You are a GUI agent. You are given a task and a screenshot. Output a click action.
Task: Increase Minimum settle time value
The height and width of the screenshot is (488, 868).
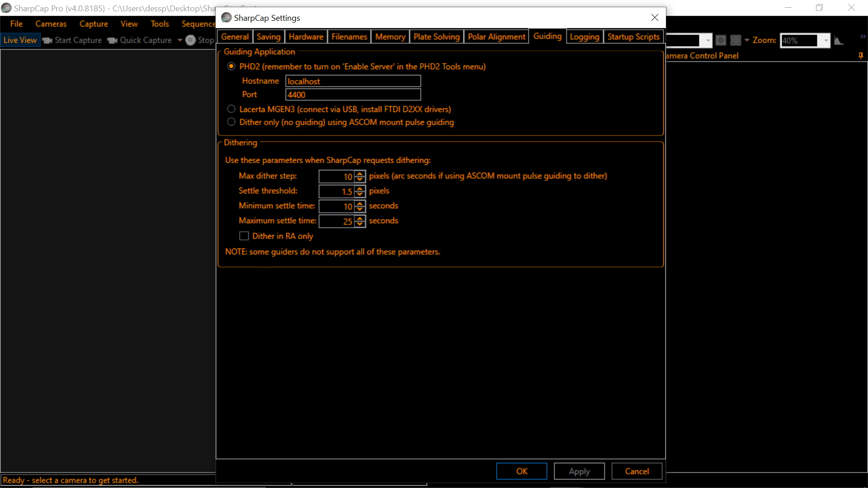(x=360, y=203)
